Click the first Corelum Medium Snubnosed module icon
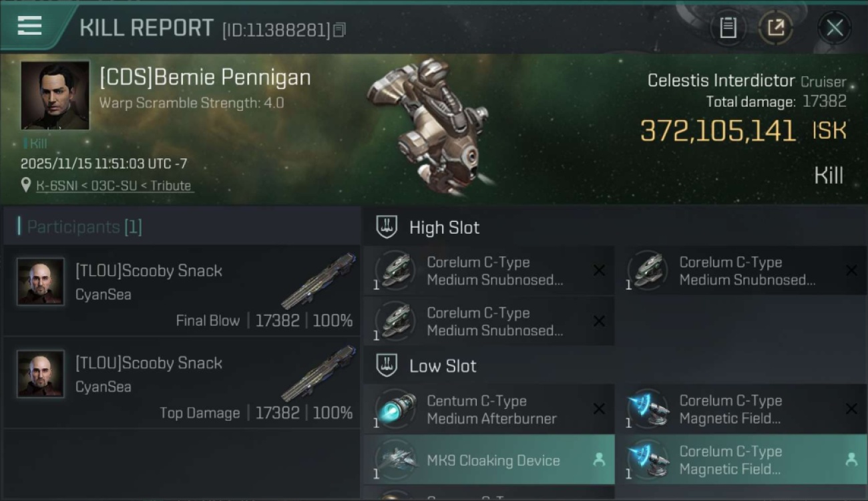This screenshot has width=868, height=501. [x=395, y=271]
